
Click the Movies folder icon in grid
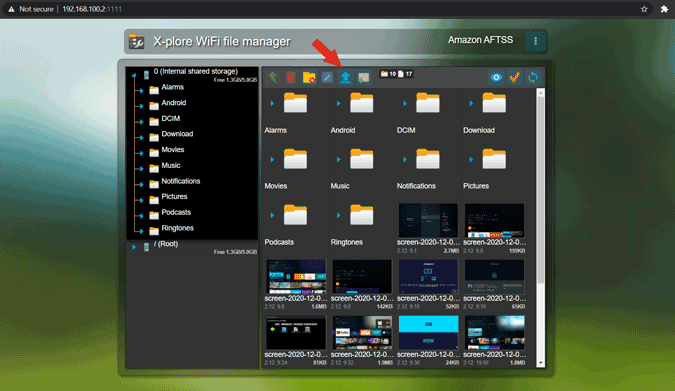click(x=295, y=159)
